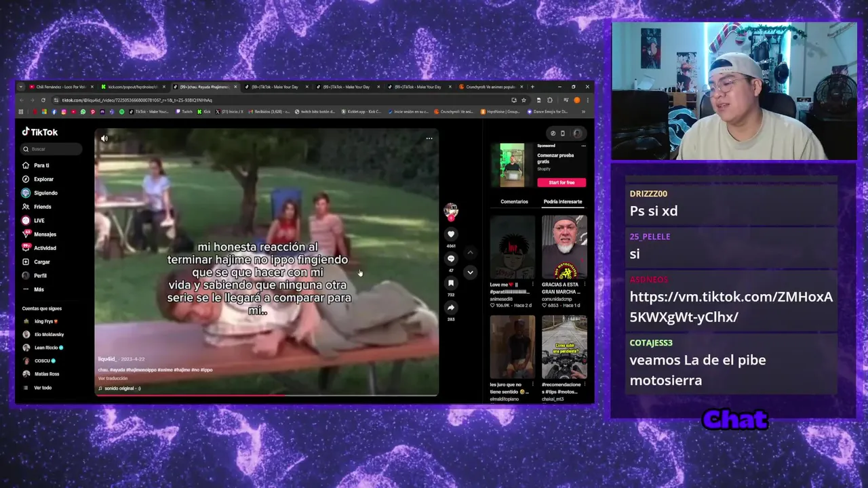Go to Siguiendo feed
868x488 pixels.
click(40, 193)
